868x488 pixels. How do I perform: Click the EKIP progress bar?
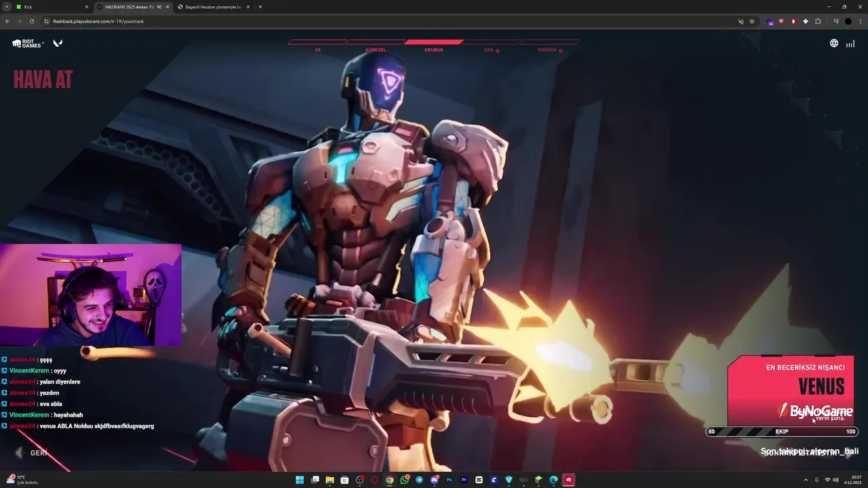[782, 432]
